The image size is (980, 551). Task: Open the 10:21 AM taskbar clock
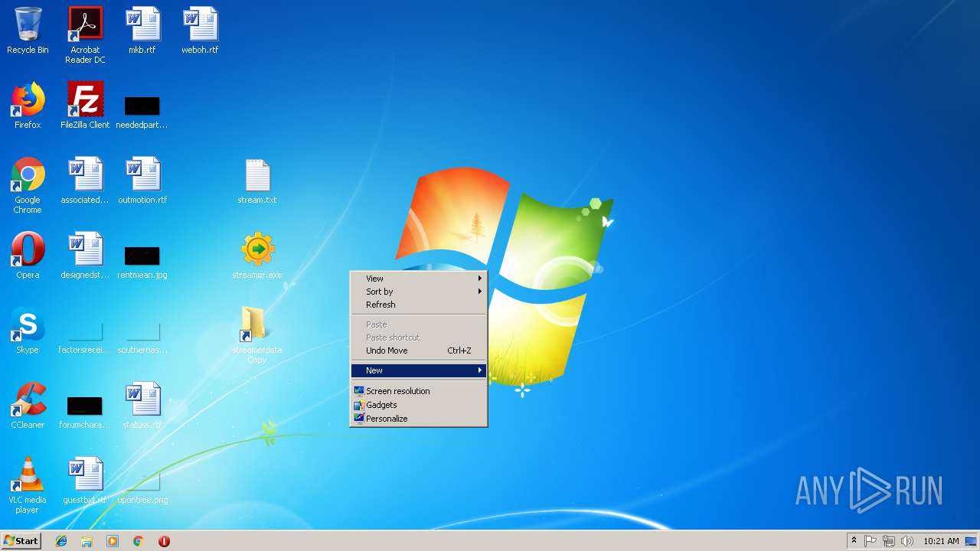[941, 541]
